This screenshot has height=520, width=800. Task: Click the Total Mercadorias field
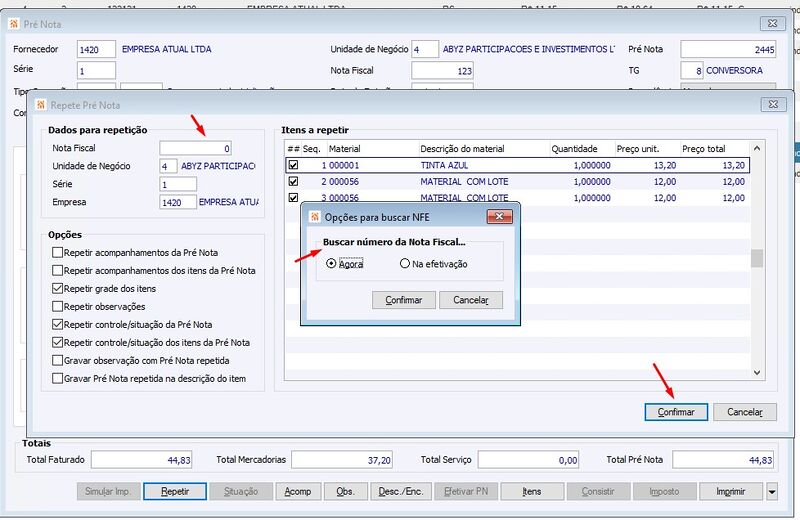[x=342, y=460]
